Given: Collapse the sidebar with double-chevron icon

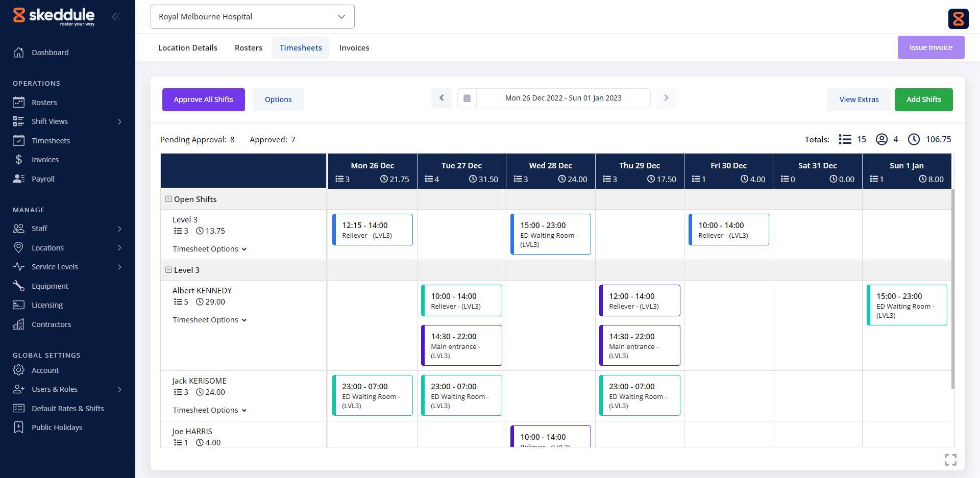Looking at the screenshot, I should (x=116, y=16).
